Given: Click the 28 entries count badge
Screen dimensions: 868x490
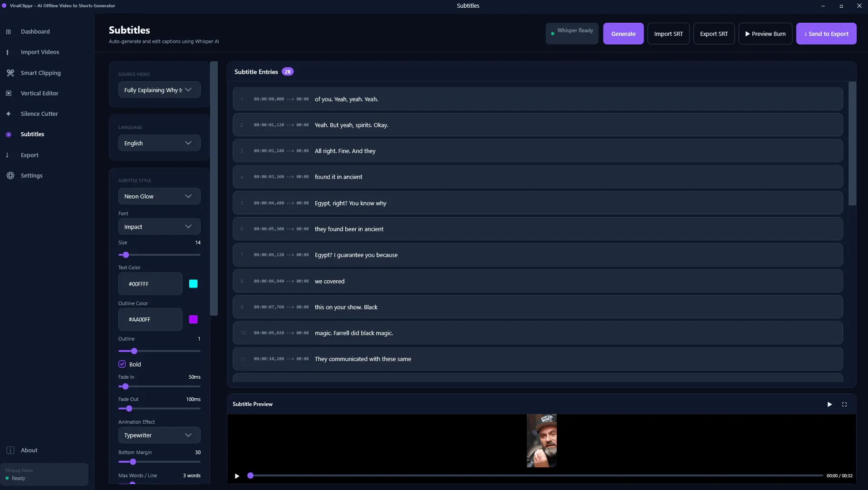Looking at the screenshot, I should (x=288, y=72).
